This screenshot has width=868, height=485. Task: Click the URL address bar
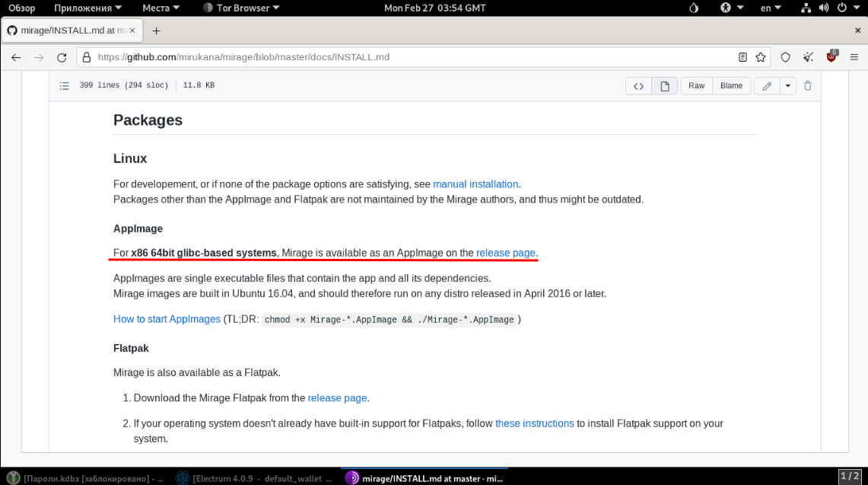[x=411, y=57]
